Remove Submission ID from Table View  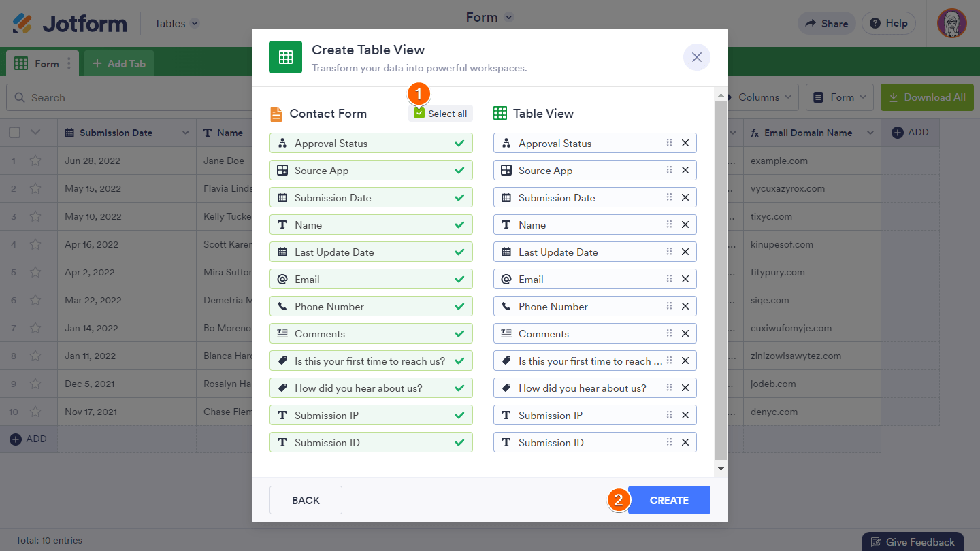pos(685,442)
